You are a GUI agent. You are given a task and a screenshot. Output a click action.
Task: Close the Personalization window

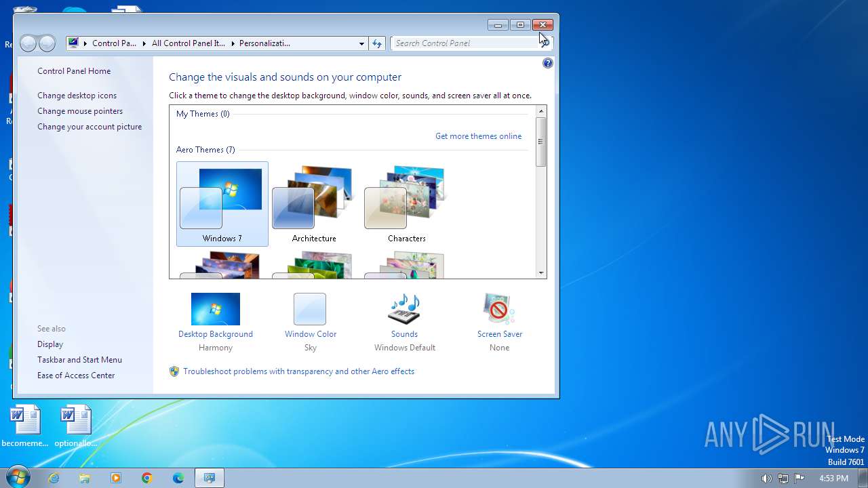coord(542,25)
